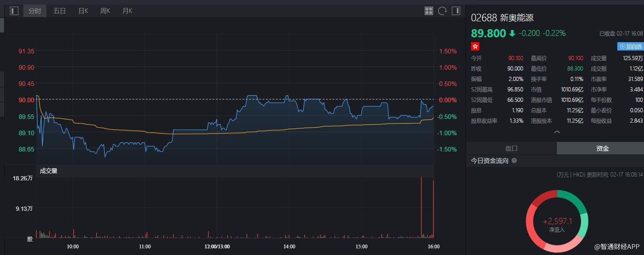Click the green down arrow beside price
The width and height of the screenshot is (644, 255).
[x=512, y=33]
